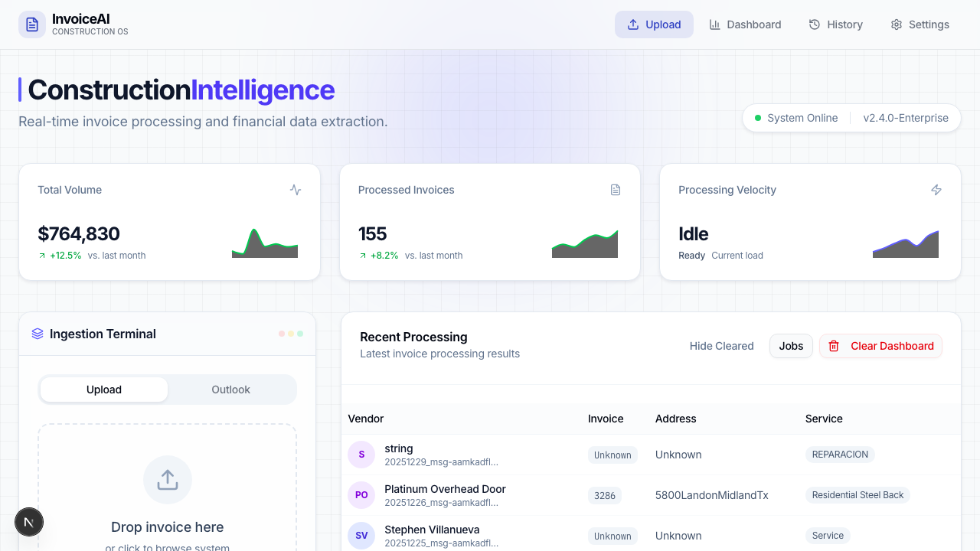Open History from the top navigation
The height and width of the screenshot is (551, 980).
click(x=836, y=24)
